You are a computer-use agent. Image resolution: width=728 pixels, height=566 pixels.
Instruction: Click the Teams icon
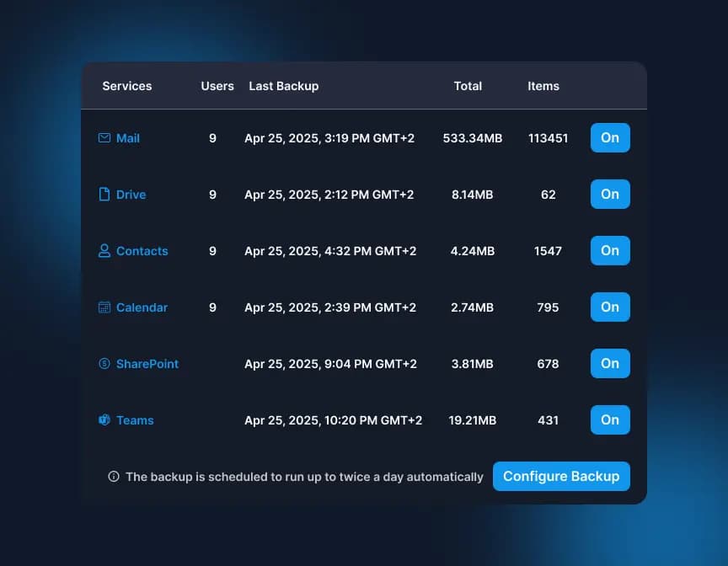104,419
